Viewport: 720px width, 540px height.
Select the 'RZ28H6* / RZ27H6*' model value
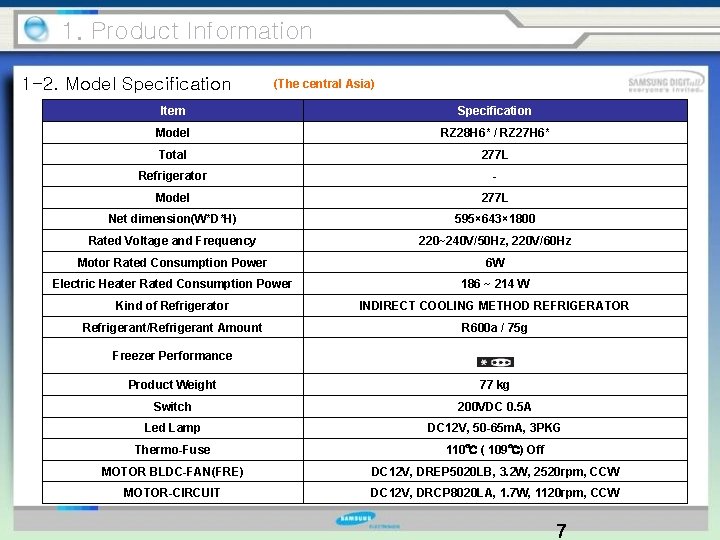[x=495, y=133]
